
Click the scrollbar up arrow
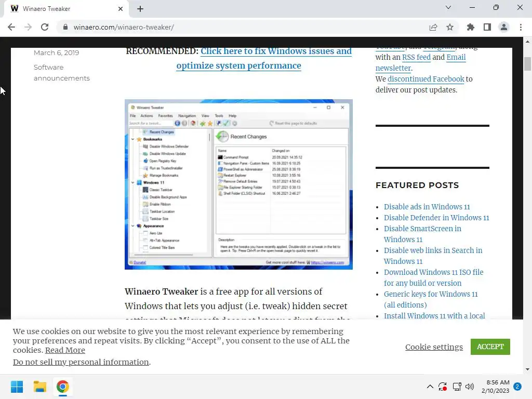(527, 42)
